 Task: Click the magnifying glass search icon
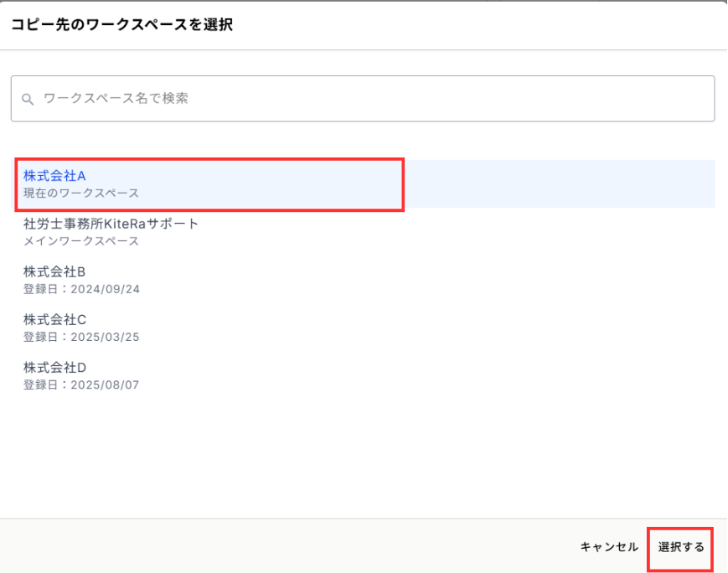pyautogui.click(x=28, y=100)
